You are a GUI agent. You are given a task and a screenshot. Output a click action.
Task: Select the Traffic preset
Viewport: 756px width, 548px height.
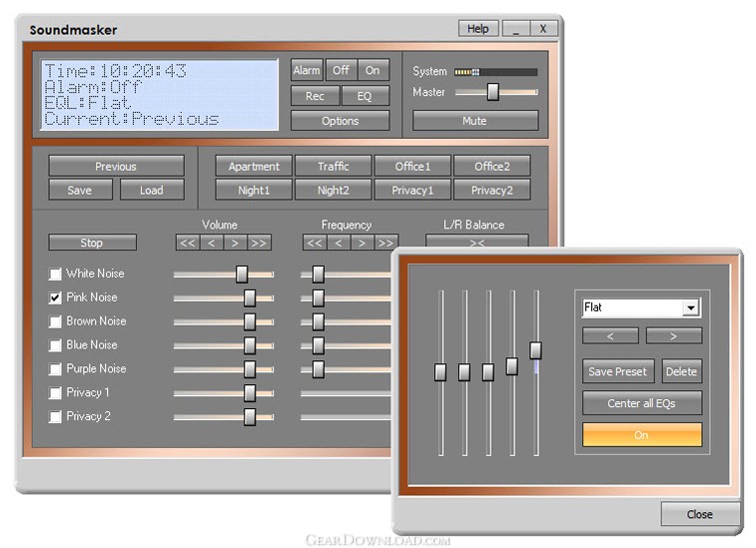pyautogui.click(x=334, y=167)
